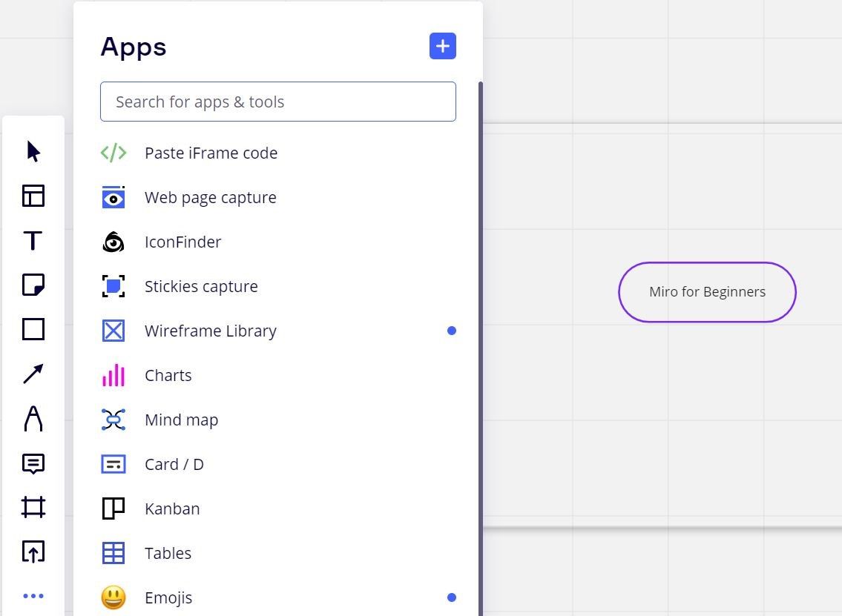The image size is (842, 616).
Task: Click the blue plus button in Apps
Action: pos(443,46)
